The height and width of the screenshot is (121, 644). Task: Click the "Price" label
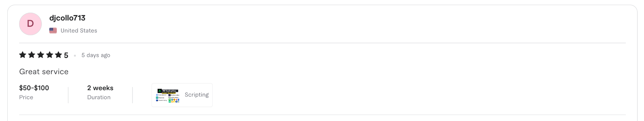pos(26,97)
